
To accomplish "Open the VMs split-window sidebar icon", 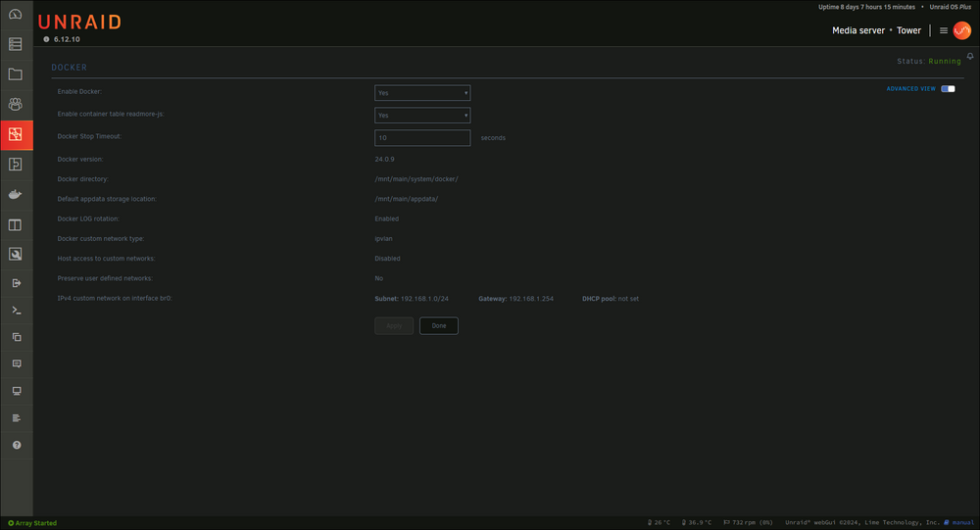I will pos(16,224).
